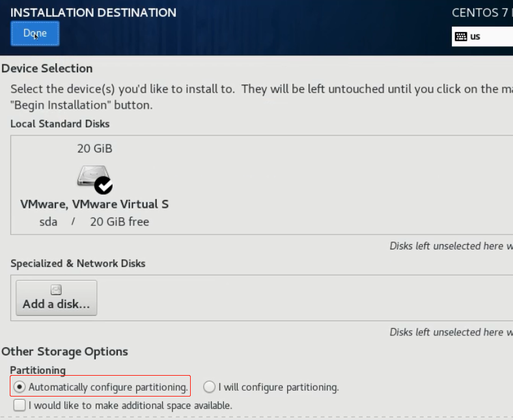This screenshot has width=513, height=420.
Task: Click the "sda / 20 GiB free" text
Action: [x=94, y=222]
